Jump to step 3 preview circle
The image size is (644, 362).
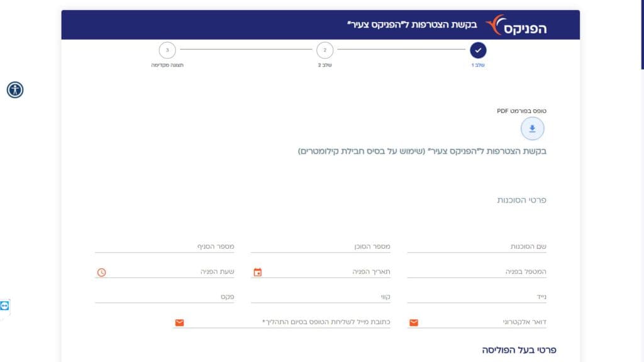click(x=167, y=50)
